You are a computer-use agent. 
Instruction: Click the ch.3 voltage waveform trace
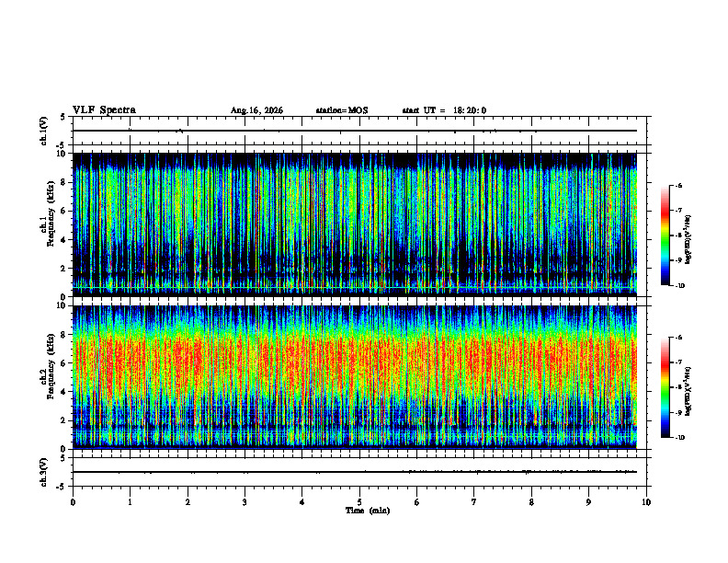(355, 472)
